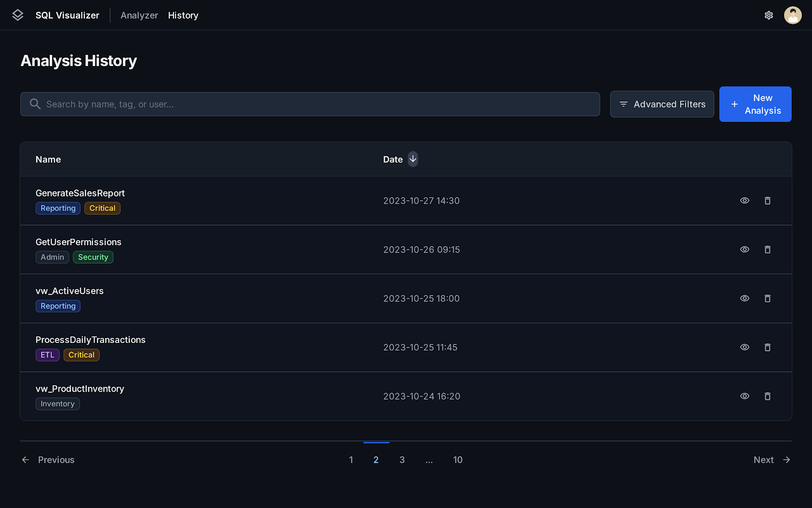
Task: Click the filter icon in Advanced Filters
Action: pyautogui.click(x=623, y=104)
